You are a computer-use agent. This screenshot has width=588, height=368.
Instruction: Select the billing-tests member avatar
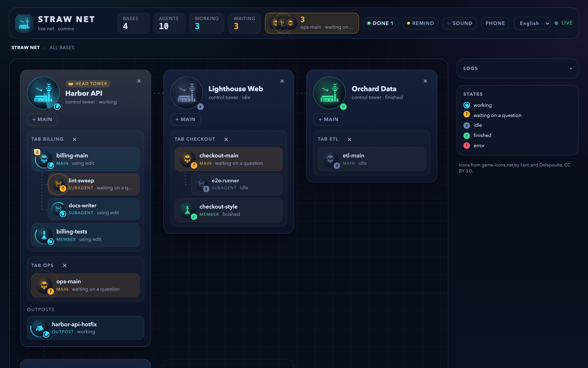pyautogui.click(x=44, y=235)
